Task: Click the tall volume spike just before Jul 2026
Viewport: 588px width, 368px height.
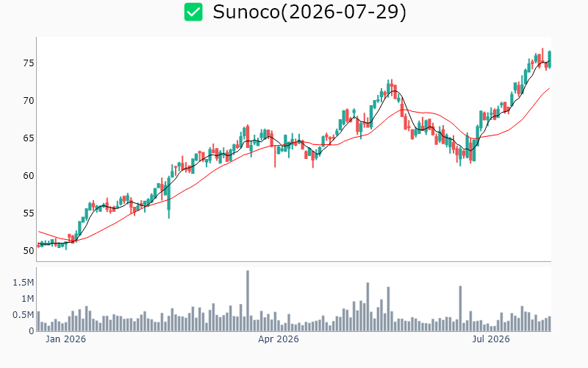Action: (460, 308)
